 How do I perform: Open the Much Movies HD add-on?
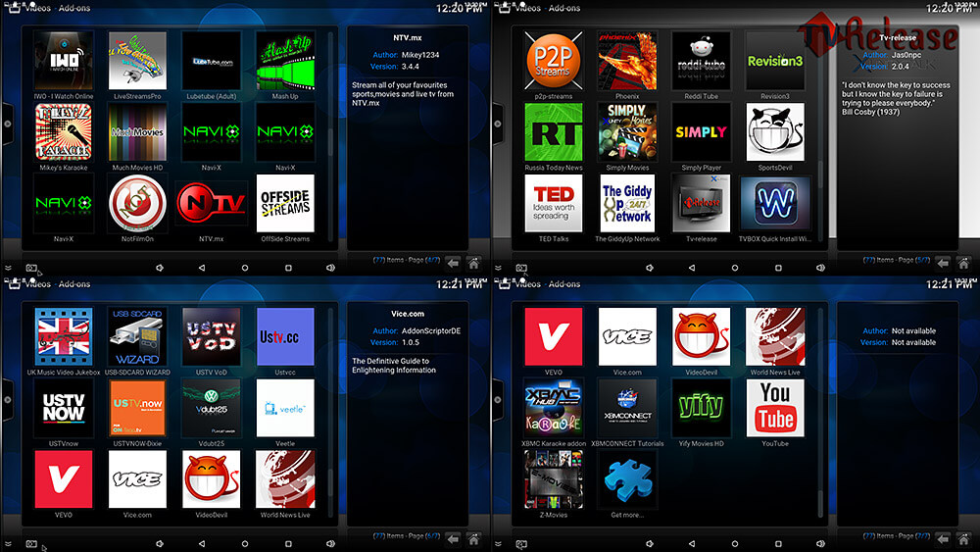click(x=137, y=132)
